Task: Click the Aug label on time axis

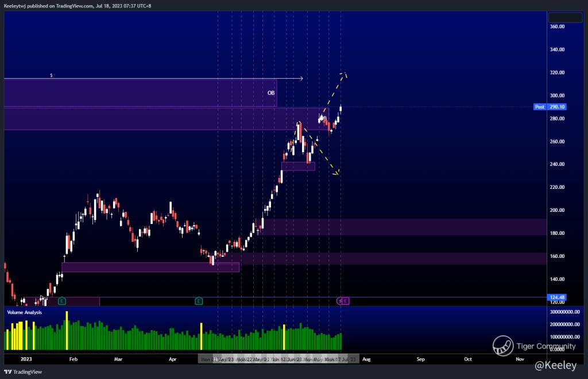Action: [366, 359]
